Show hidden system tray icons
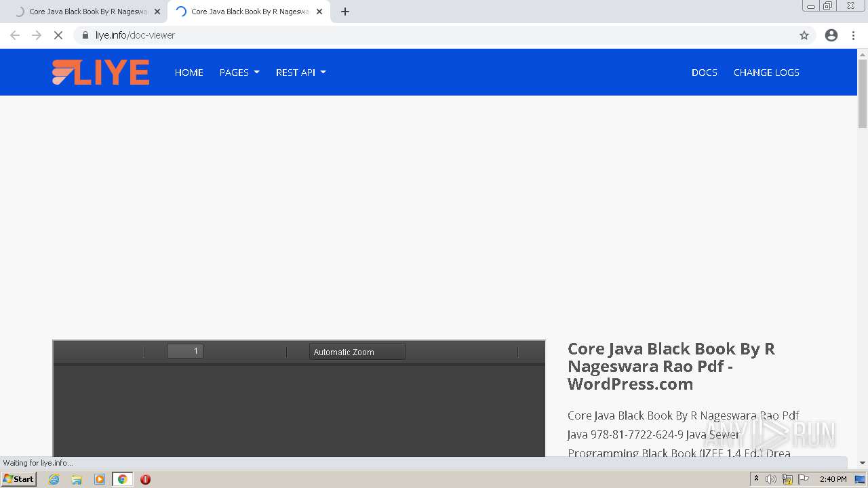This screenshot has width=868, height=488. pos(756,479)
